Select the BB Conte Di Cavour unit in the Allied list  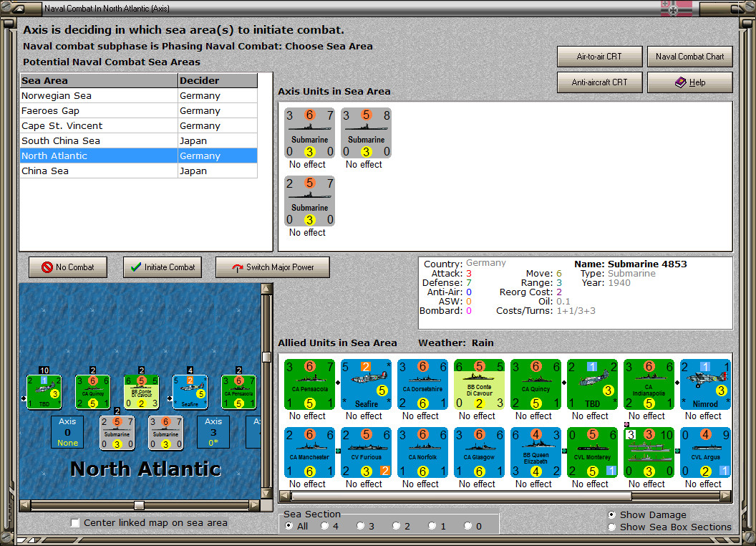pos(479,384)
